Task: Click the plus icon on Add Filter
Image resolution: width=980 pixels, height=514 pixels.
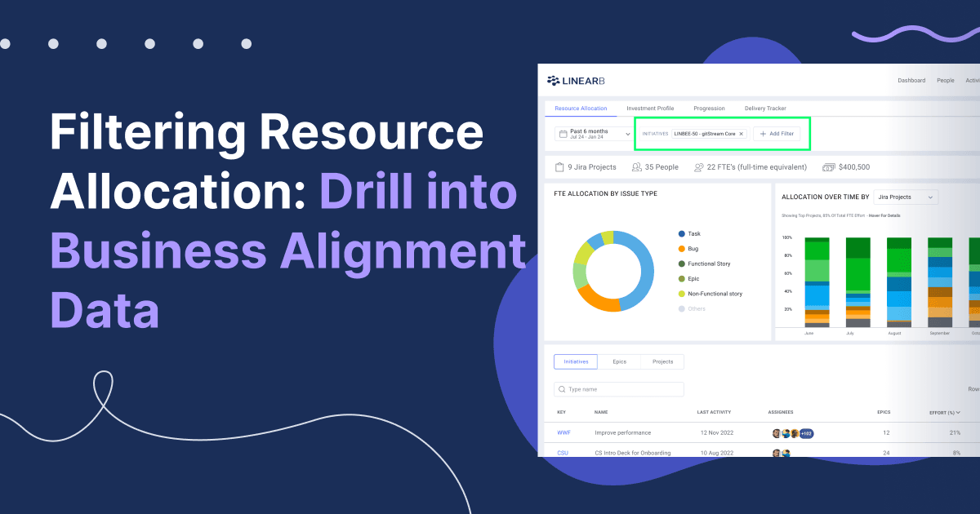Action: [763, 134]
